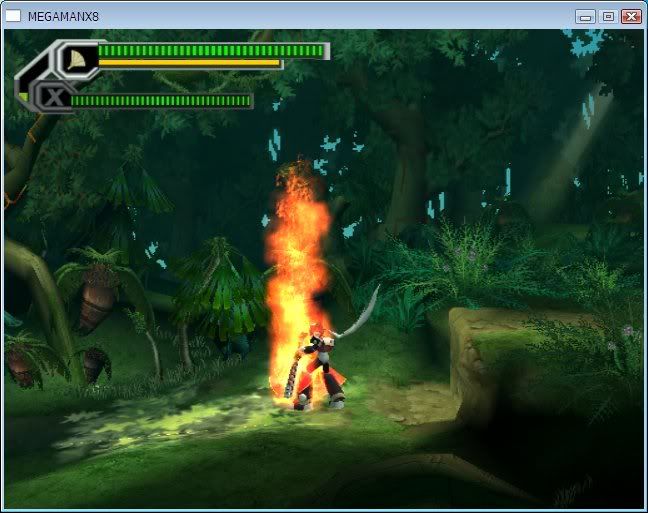Click the Zero character portrait icon in HUD
Viewport: 648px width, 513px height.
tap(78, 60)
